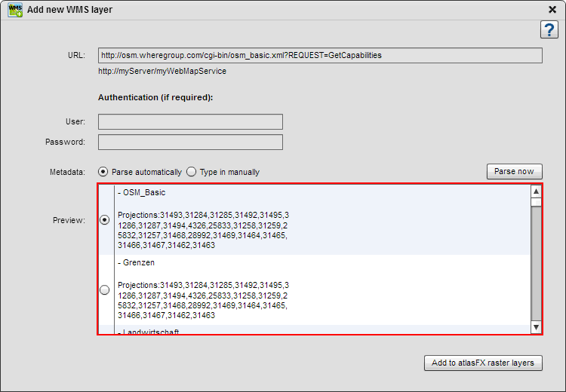Click the WMS layer icon in title bar
The image size is (566, 392).
(x=15, y=10)
